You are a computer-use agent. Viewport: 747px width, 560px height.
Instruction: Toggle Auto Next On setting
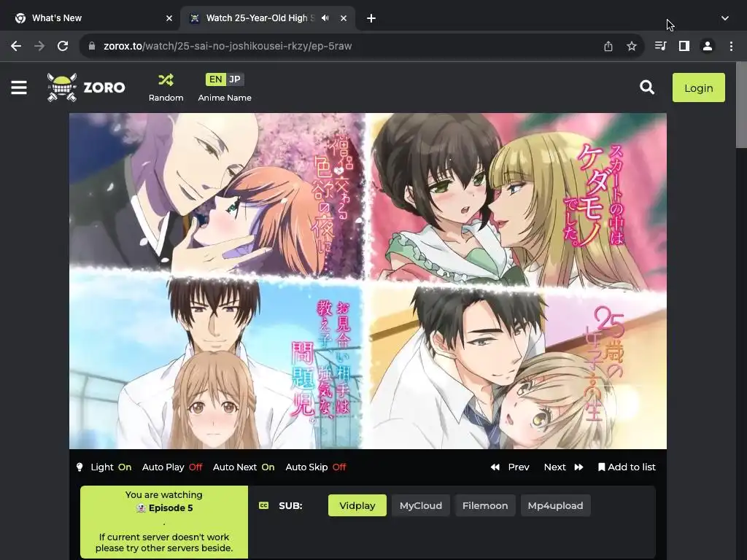coord(244,467)
